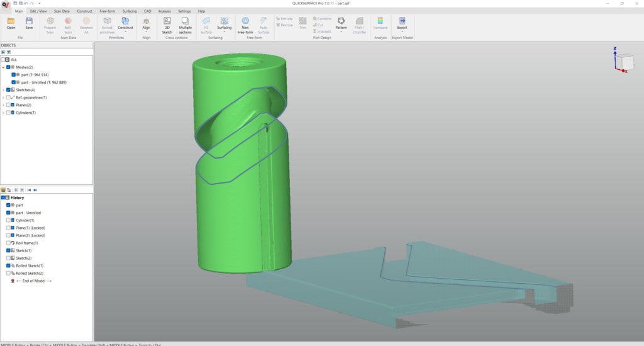644x346 pixels.
Task: Switch to the Scan Data tab
Action: tap(62, 11)
